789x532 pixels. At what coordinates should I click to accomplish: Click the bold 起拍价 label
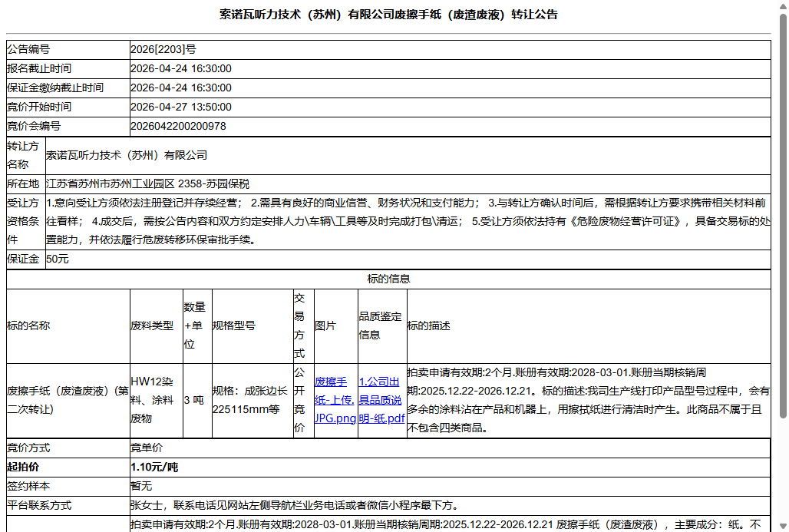[23, 467]
